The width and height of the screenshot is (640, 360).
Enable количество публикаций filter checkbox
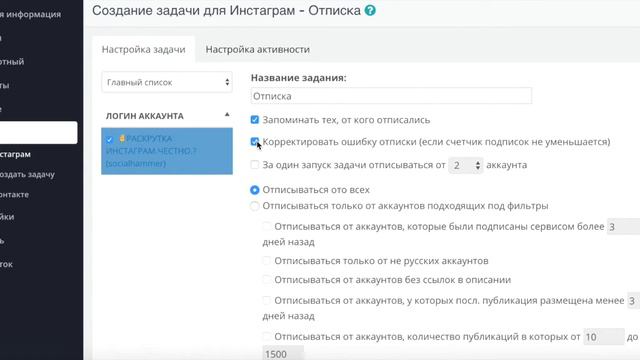click(x=267, y=336)
